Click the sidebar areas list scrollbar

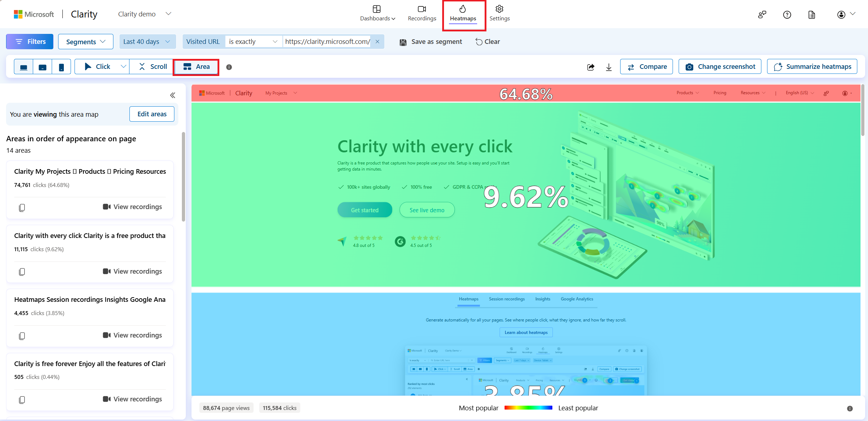point(184,177)
